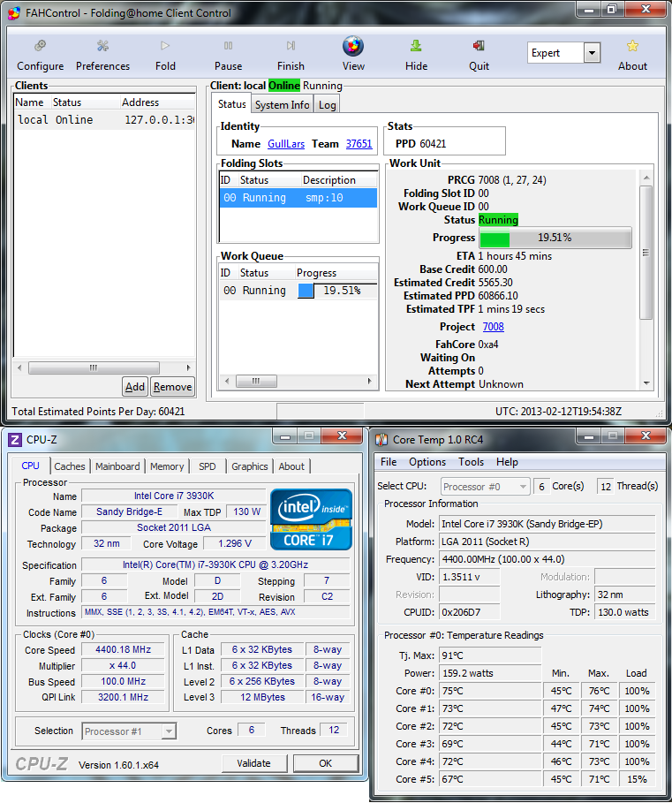Open the Memory tab in CPU-Z
Image resolution: width=672 pixels, height=803 pixels.
tap(167, 466)
